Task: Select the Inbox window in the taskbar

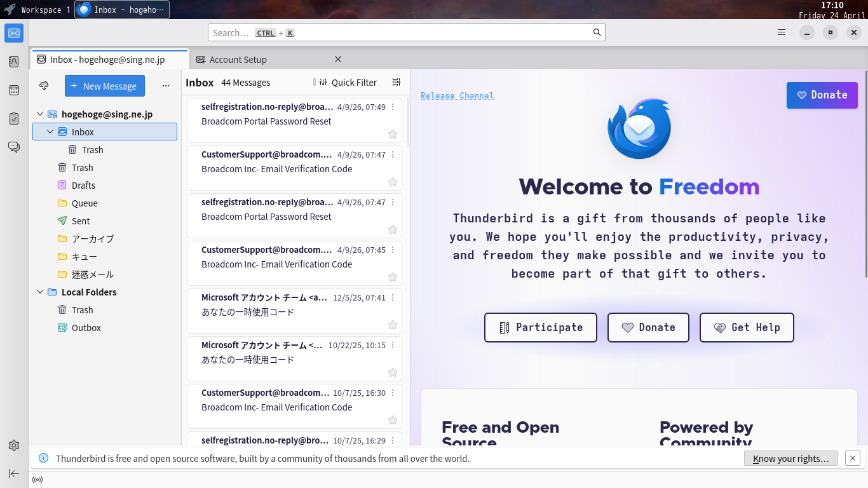Action: 122,10
